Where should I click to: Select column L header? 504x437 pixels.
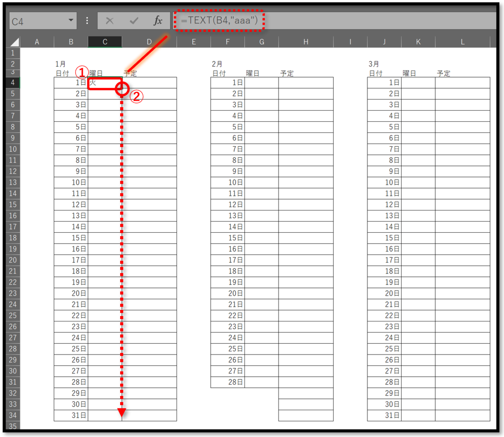pyautogui.click(x=462, y=42)
